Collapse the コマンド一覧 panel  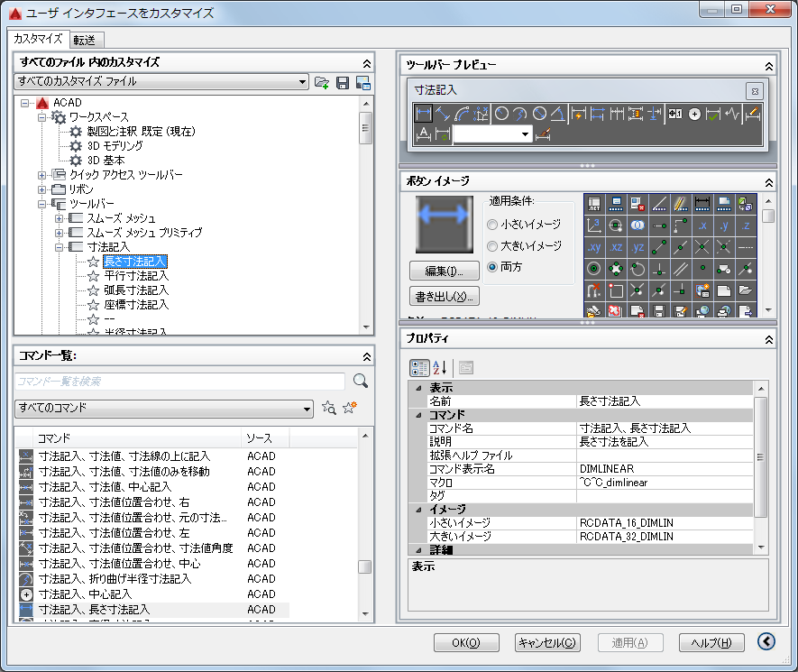366,356
